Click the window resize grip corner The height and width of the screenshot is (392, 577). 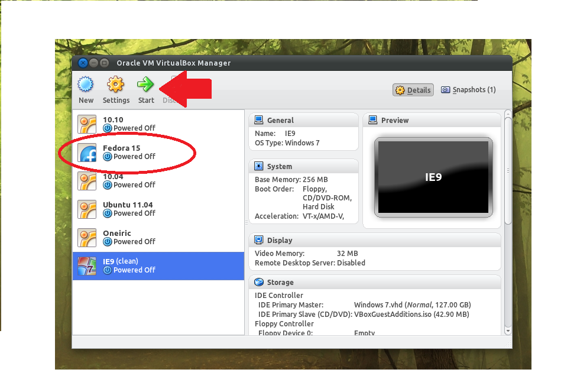509,344
